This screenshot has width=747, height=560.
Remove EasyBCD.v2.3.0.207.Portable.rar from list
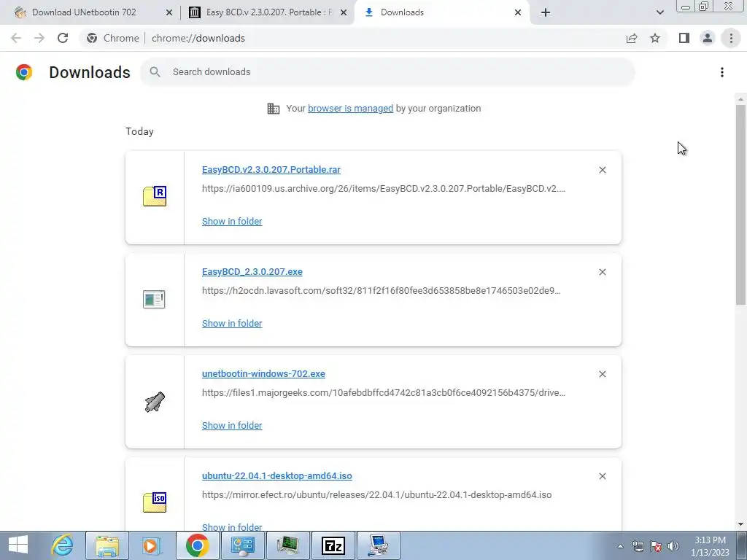tap(602, 170)
